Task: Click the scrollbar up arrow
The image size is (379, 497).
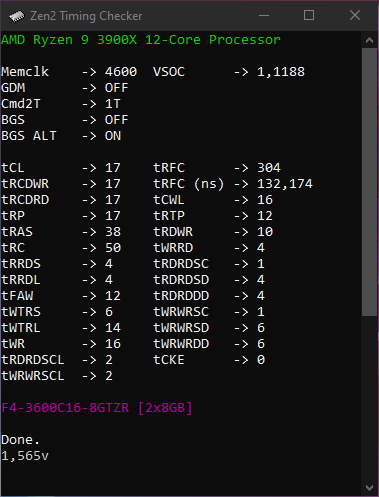Action: coord(369,40)
